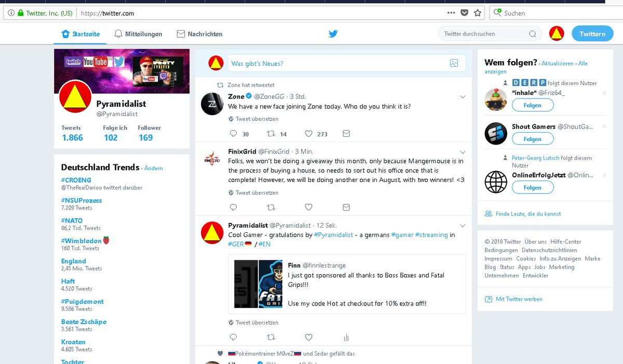
Task: View tweet activity for Pyramidalist tweet
Action: click(x=346, y=337)
